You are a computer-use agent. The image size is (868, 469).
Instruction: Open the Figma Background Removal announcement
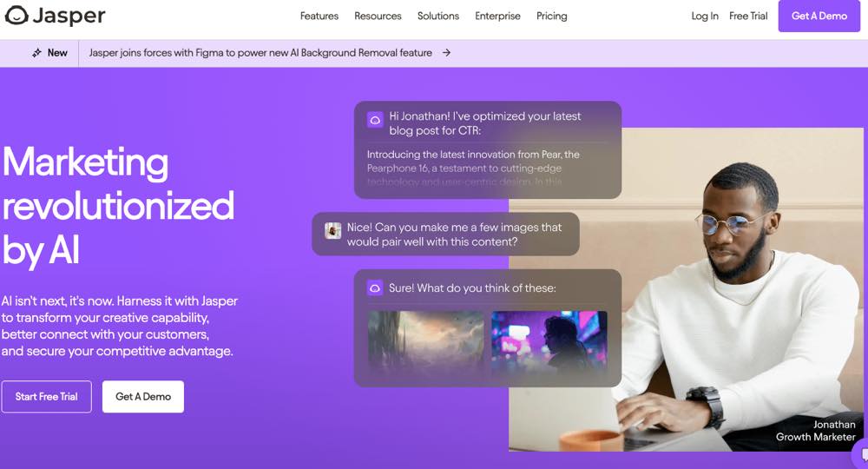(x=260, y=53)
